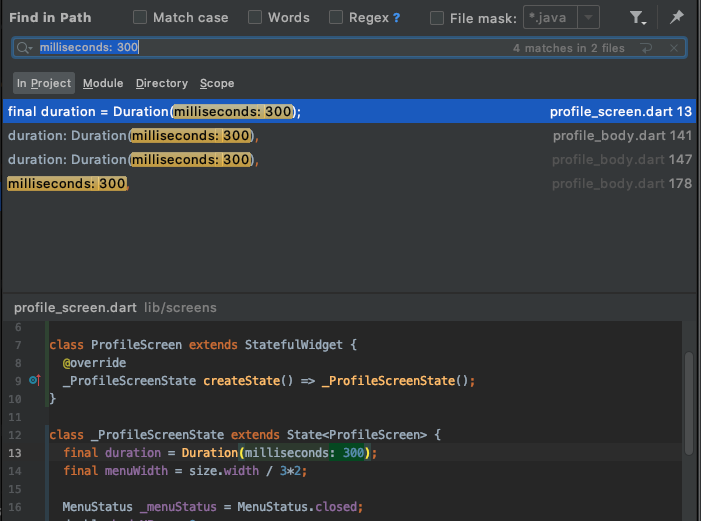Enable the Match case checkbox
This screenshot has width=701, height=521.
click(140, 17)
